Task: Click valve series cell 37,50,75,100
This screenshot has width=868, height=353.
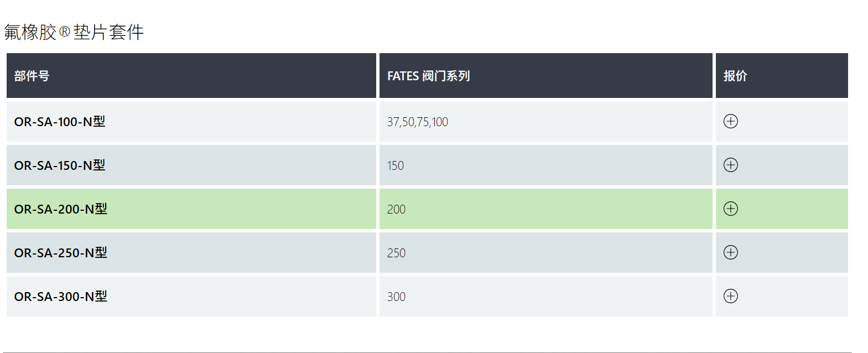Action: pos(418,122)
